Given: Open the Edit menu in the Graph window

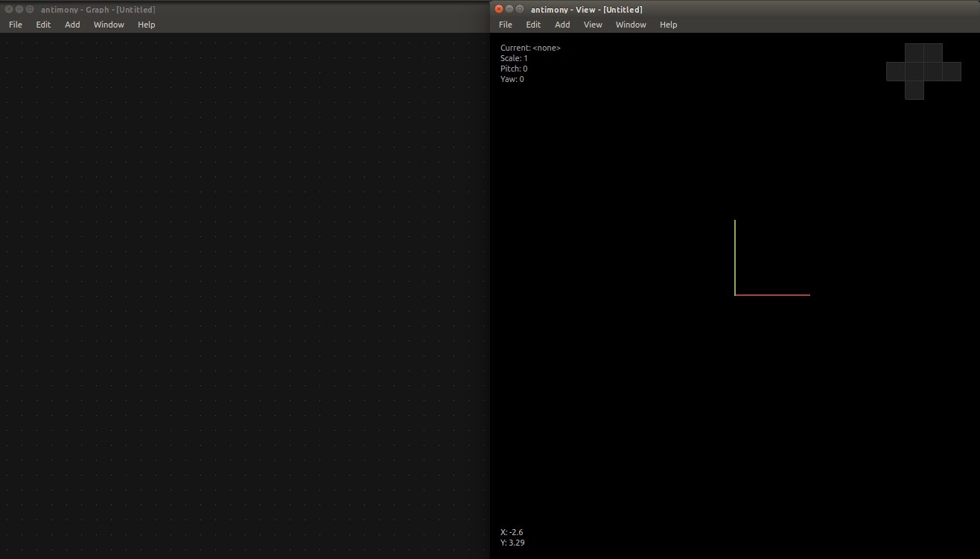Looking at the screenshot, I should [x=42, y=25].
